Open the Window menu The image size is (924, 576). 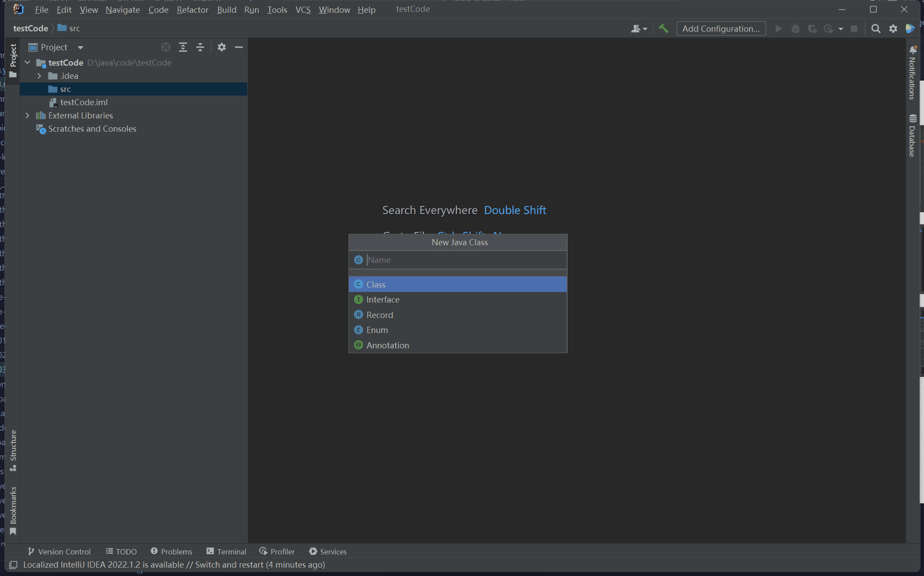tap(334, 10)
